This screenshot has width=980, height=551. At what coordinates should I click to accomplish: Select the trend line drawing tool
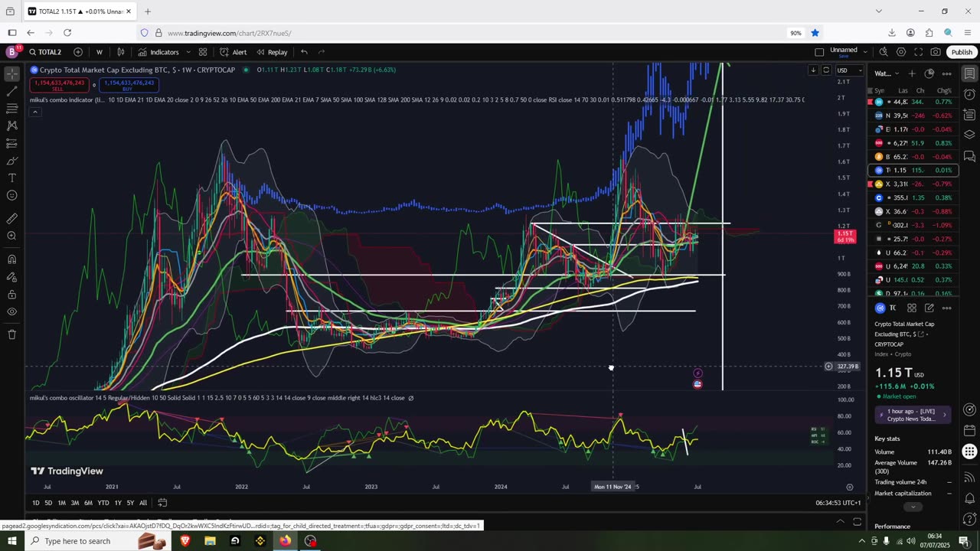point(11,92)
